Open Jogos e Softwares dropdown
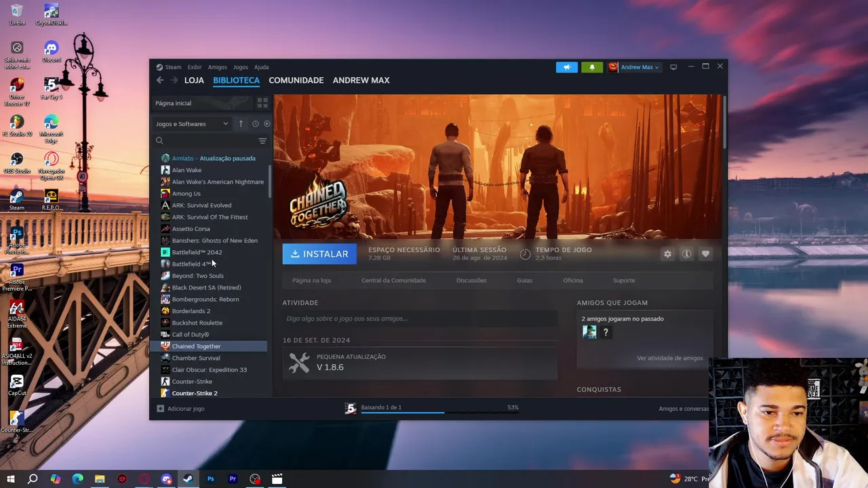The image size is (868, 488). tap(192, 123)
